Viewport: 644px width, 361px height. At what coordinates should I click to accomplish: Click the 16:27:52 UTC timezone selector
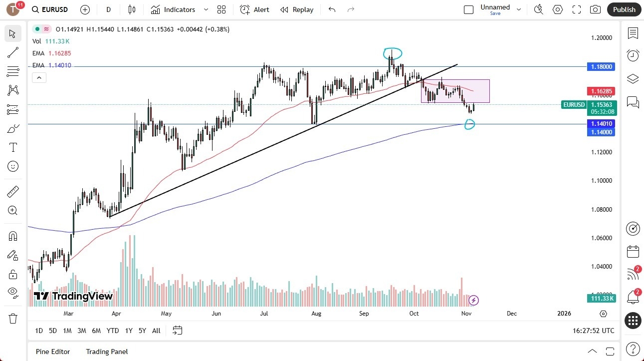tap(593, 331)
